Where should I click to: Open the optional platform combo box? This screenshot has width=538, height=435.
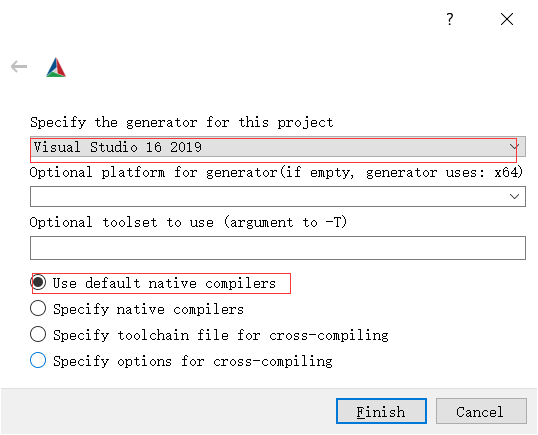pyautogui.click(x=278, y=197)
